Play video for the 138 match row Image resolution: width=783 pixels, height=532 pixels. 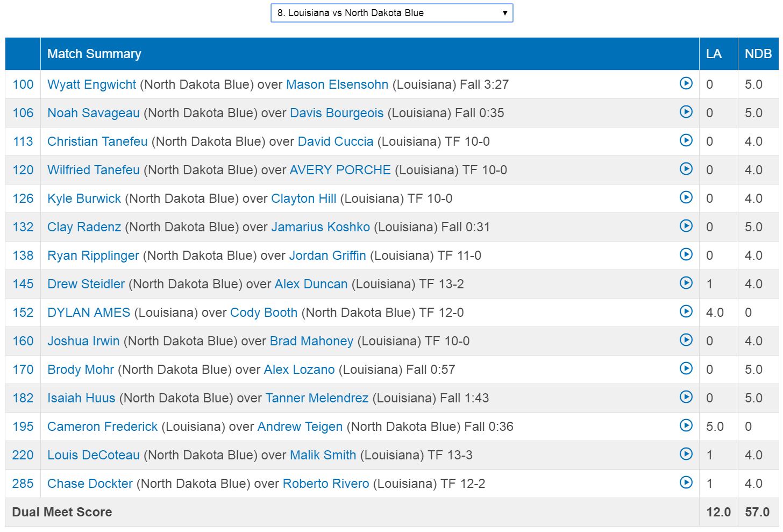pos(686,254)
